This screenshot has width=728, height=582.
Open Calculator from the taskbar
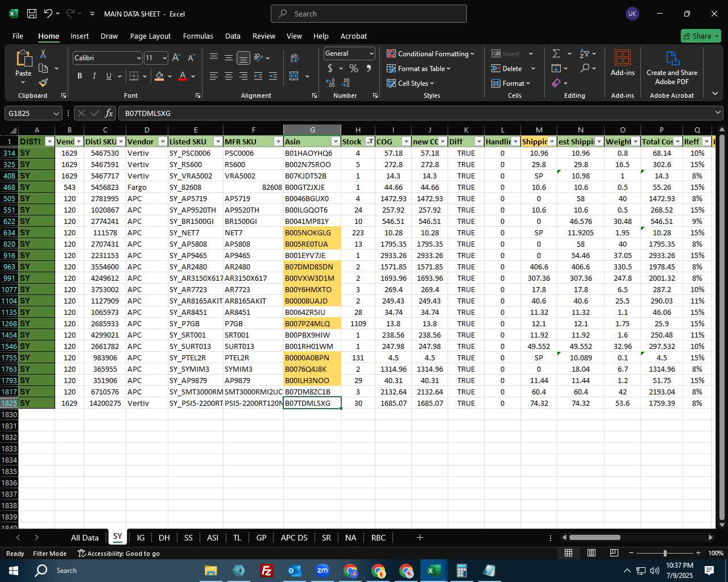(x=462, y=571)
